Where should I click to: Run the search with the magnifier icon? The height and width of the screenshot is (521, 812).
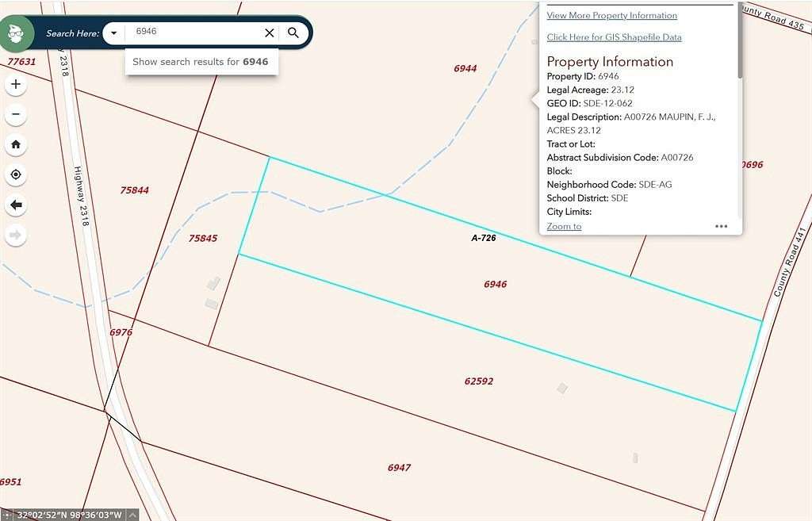(x=293, y=33)
